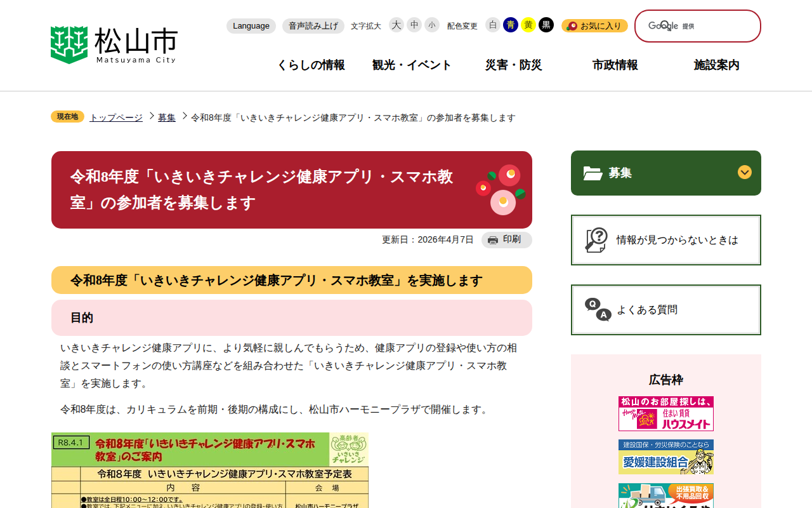Expand the 募集 sidebar chevron
The image size is (812, 508).
pyautogui.click(x=745, y=172)
